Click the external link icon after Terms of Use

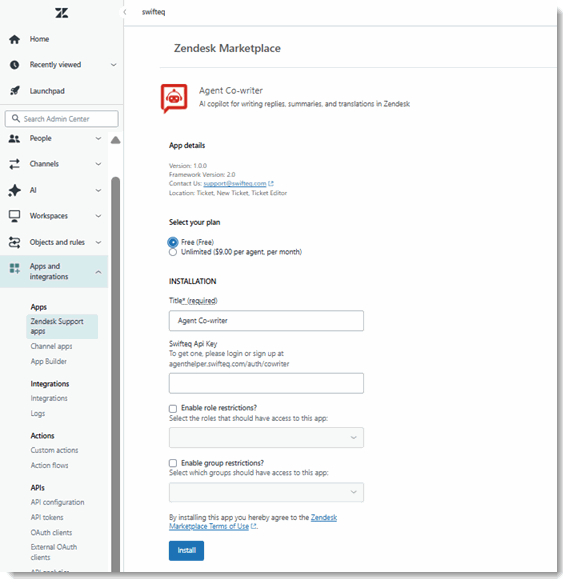(x=253, y=527)
